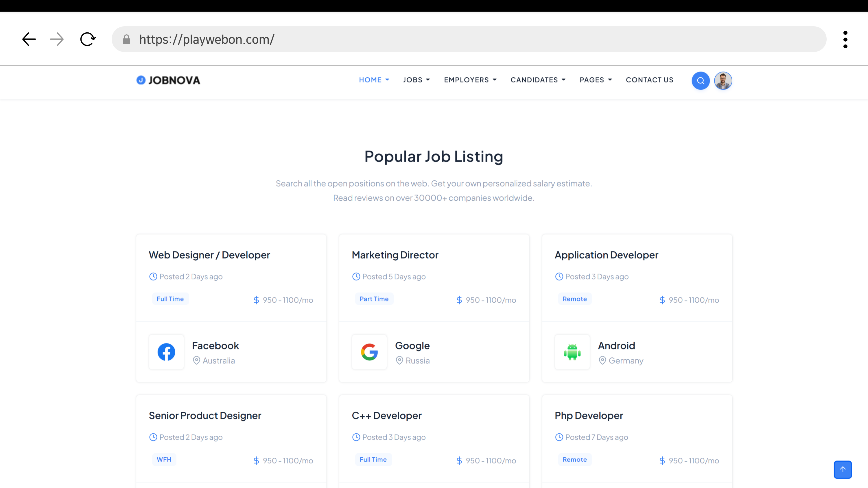Click the browser back arrow
Screen dimensions: 868x488
(x=29, y=39)
